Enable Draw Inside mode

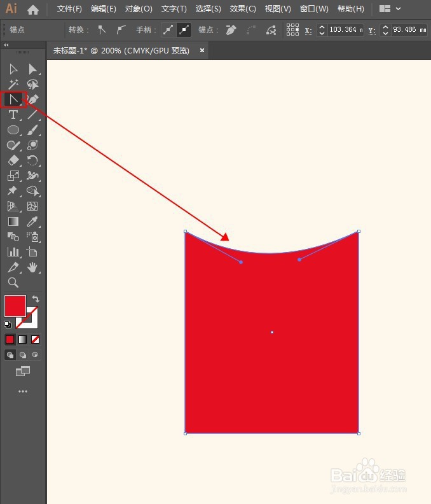tap(35, 355)
